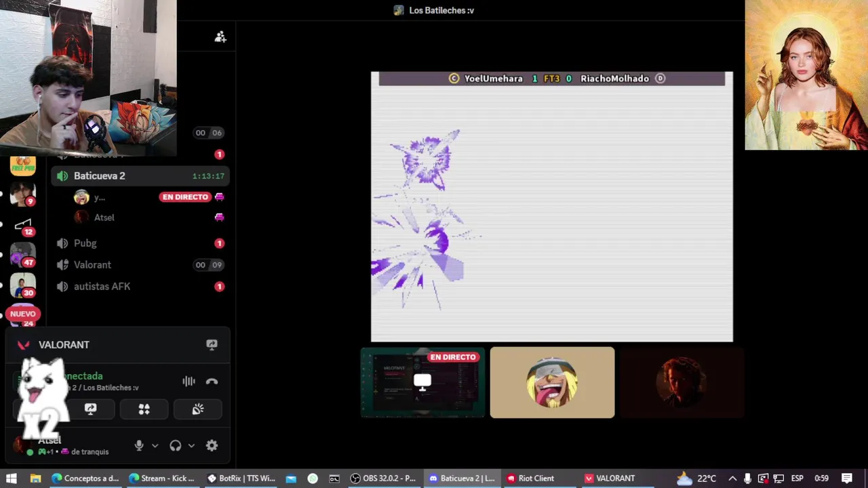Open weather widget showing 22°C
The width and height of the screenshot is (868, 488).
696,479
